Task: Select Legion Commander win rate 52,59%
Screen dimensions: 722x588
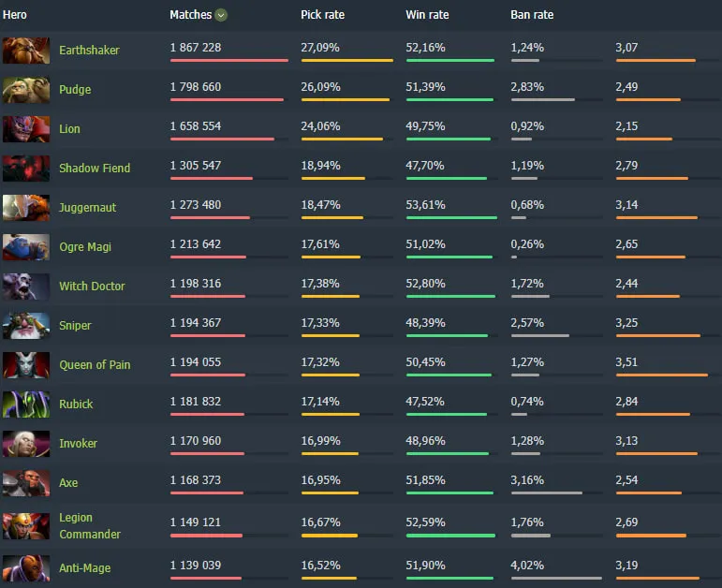Action: [425, 522]
